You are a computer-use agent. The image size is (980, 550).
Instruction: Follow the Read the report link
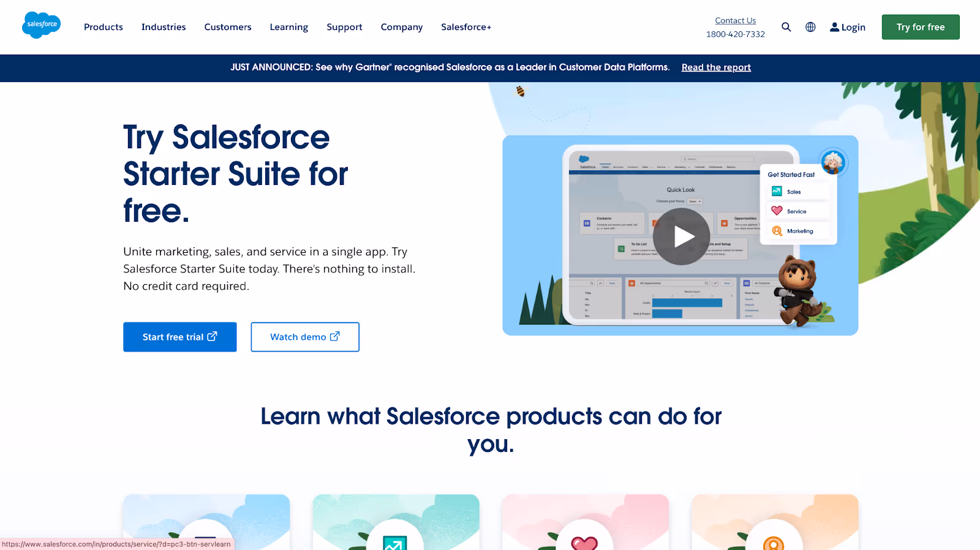coord(716,67)
